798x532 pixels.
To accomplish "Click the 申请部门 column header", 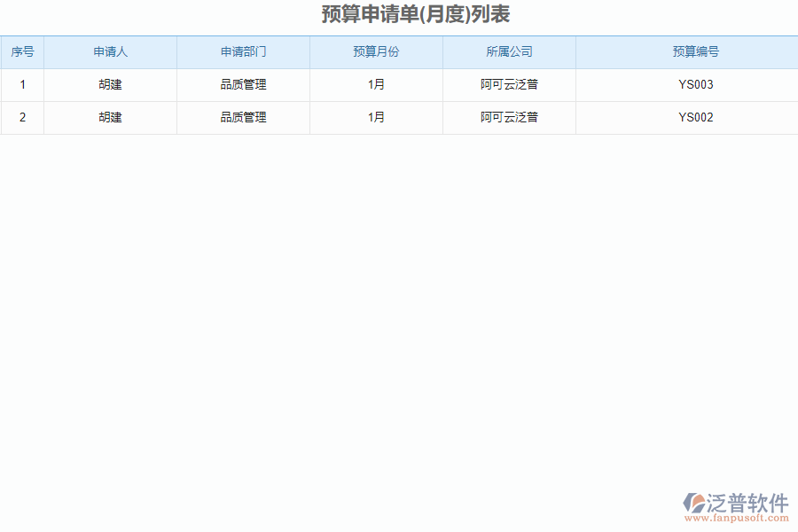I will pos(243,51).
